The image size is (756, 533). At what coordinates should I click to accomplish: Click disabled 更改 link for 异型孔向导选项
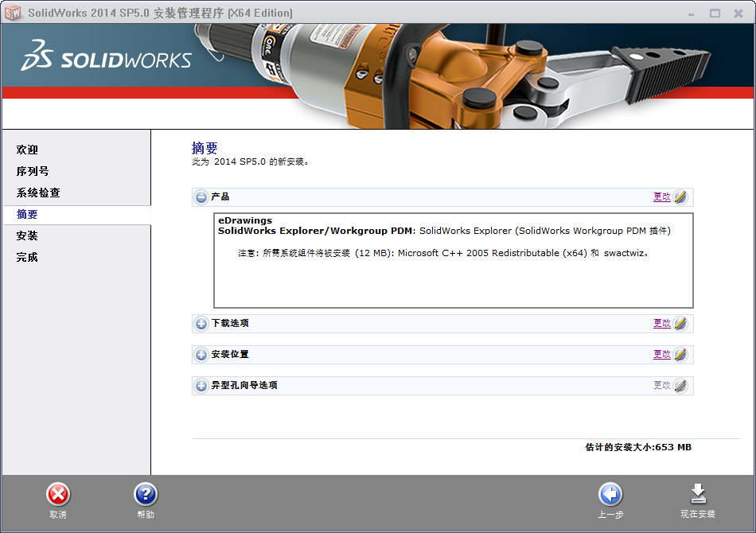point(662,385)
